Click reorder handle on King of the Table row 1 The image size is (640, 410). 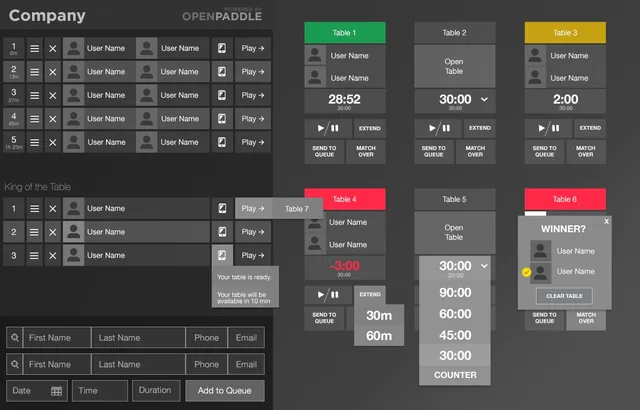pyautogui.click(x=35, y=208)
